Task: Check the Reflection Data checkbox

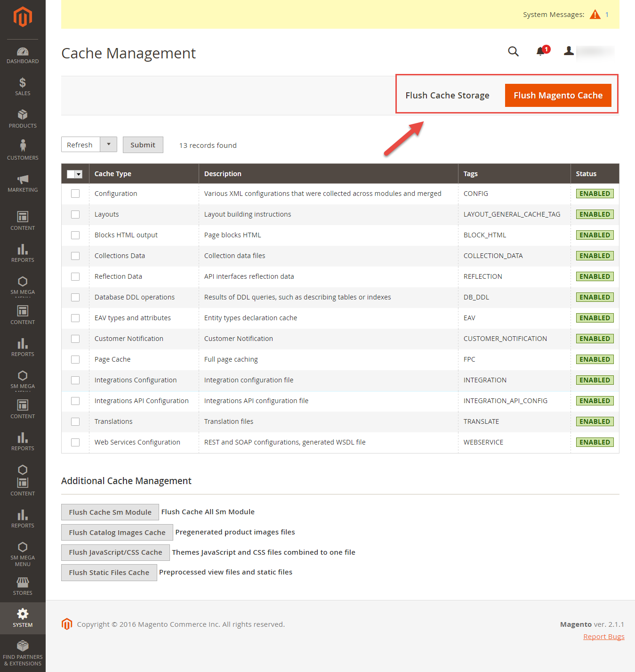Action: tap(75, 276)
